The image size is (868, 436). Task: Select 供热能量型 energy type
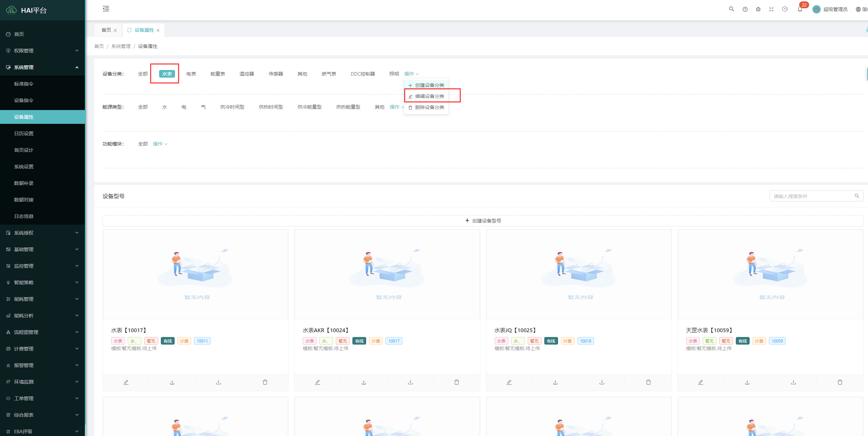pyautogui.click(x=348, y=107)
